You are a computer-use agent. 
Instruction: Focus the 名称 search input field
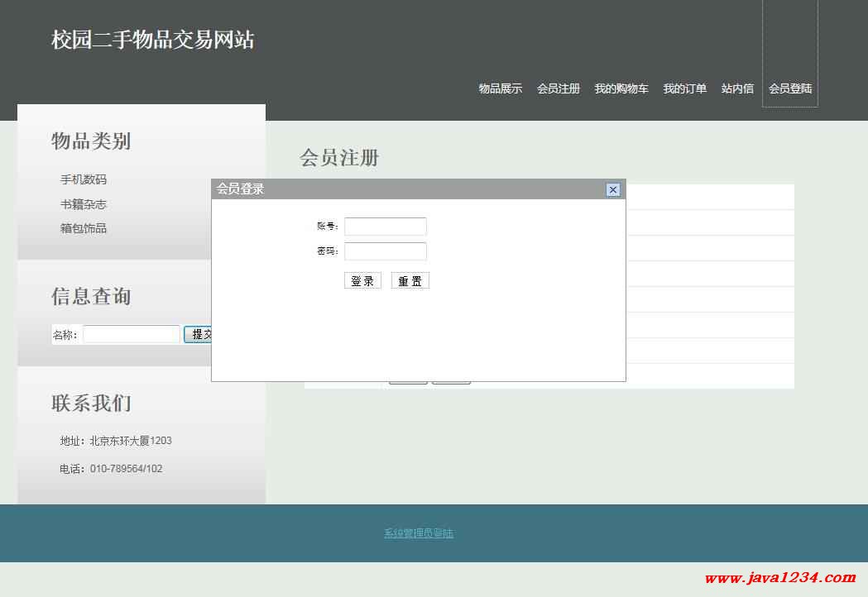click(x=131, y=334)
